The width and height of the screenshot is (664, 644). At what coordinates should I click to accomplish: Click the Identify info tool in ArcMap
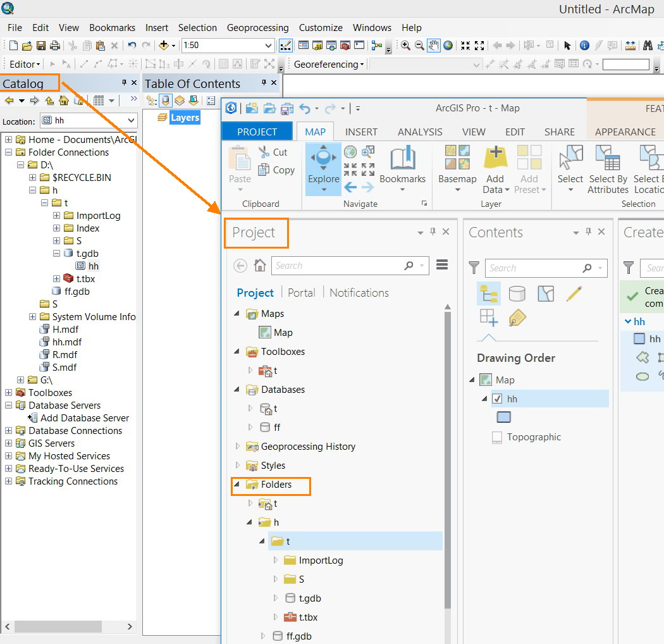(x=584, y=46)
